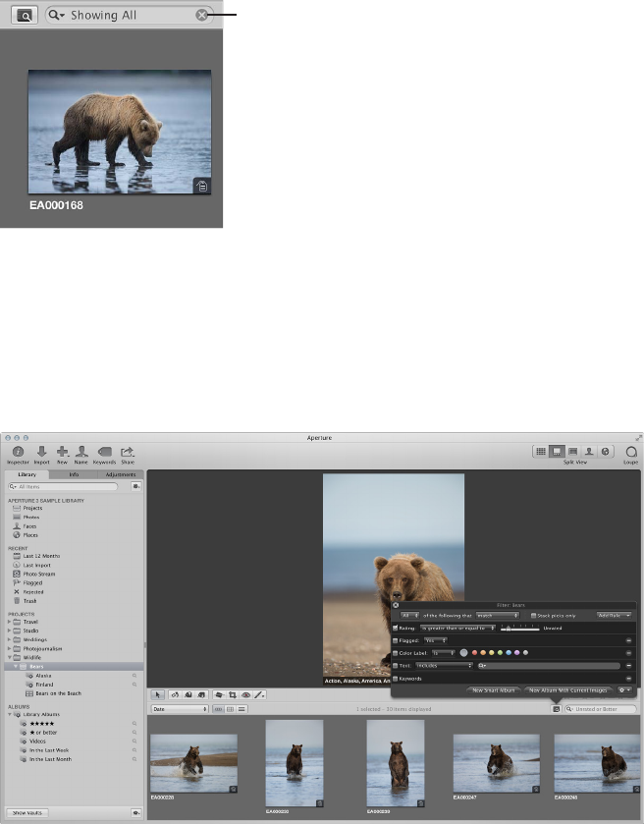The image size is (644, 824).
Task: Open the Date sort dropdown
Action: click(x=181, y=709)
